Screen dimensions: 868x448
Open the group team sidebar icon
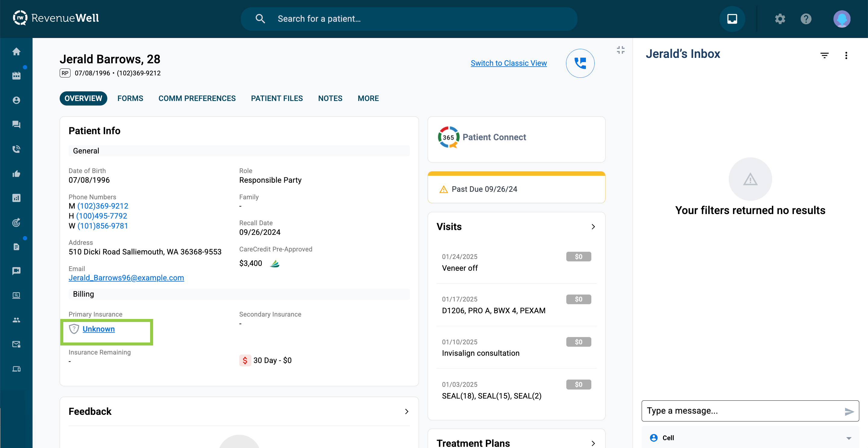(x=16, y=320)
